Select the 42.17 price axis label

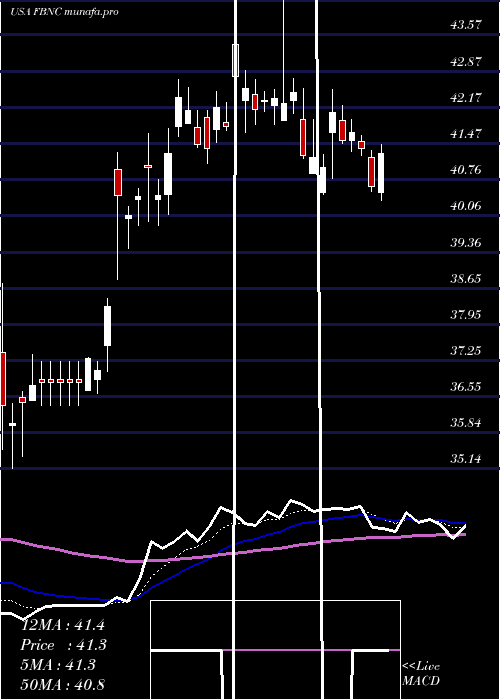(x=466, y=97)
